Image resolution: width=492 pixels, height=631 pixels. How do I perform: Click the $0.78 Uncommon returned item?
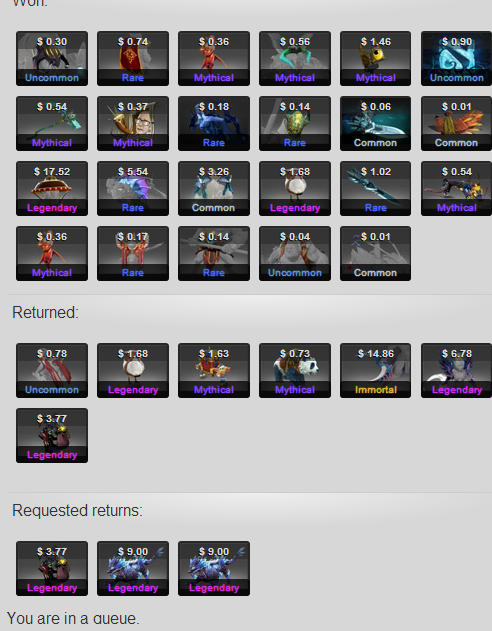(52, 370)
